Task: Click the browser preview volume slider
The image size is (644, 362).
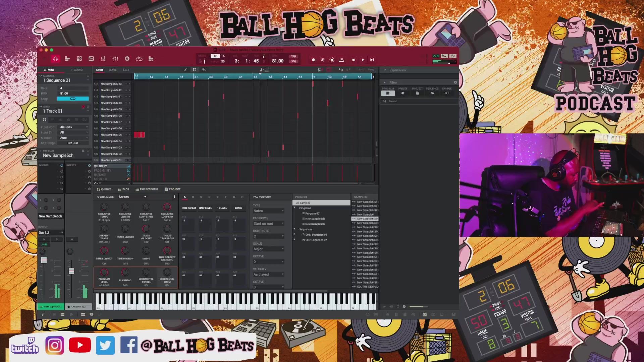Action: [x=419, y=306]
